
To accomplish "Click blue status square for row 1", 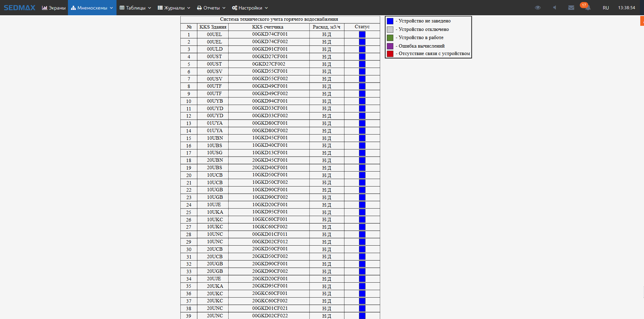I will [362, 34].
